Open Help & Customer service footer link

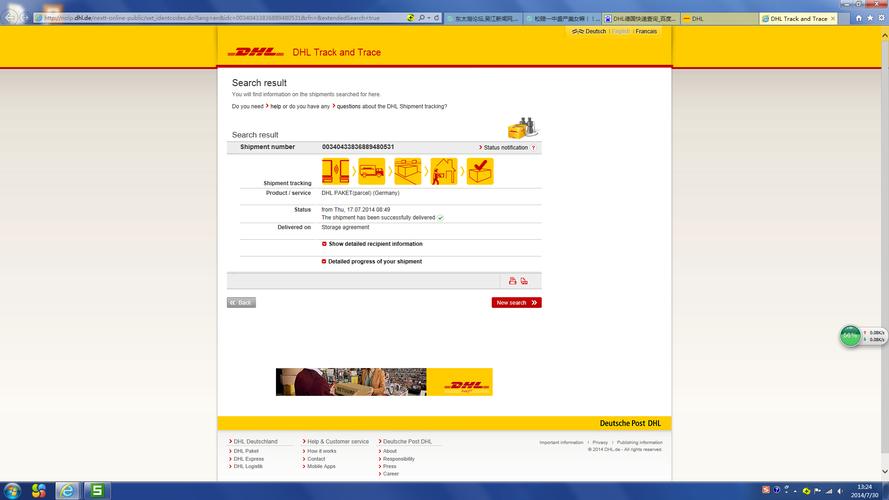coord(336,442)
